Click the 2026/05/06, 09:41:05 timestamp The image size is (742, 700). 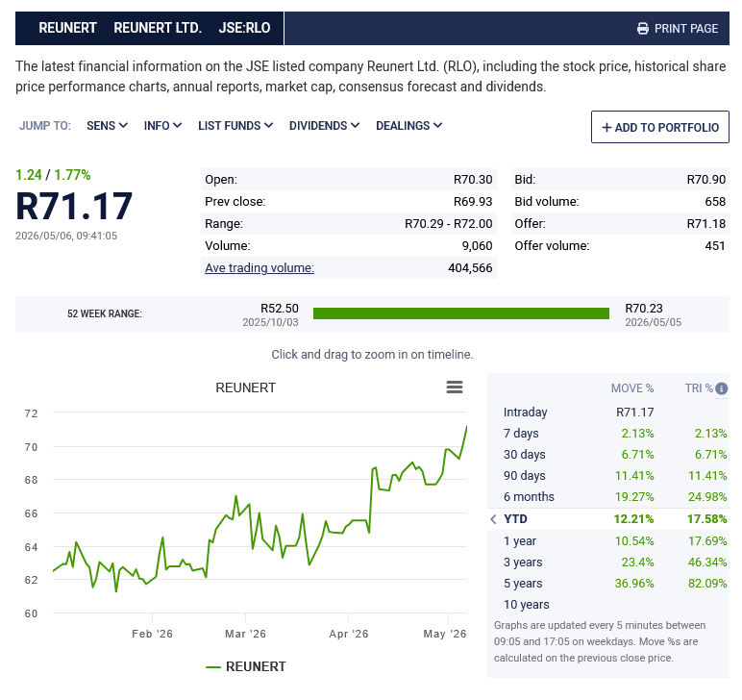(66, 236)
